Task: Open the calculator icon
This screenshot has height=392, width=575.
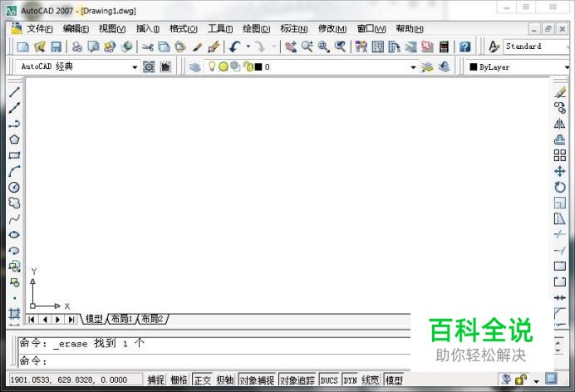Action: tap(444, 47)
